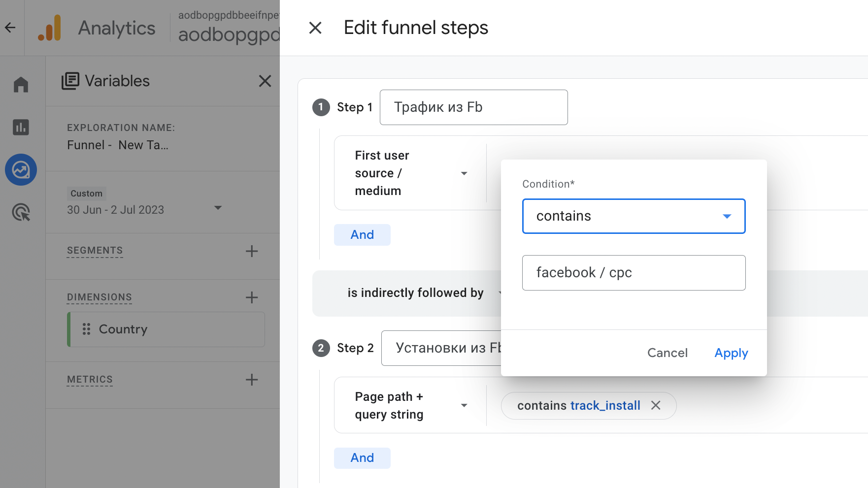Click the And button under Step 1
The height and width of the screenshot is (488, 868).
click(x=362, y=235)
